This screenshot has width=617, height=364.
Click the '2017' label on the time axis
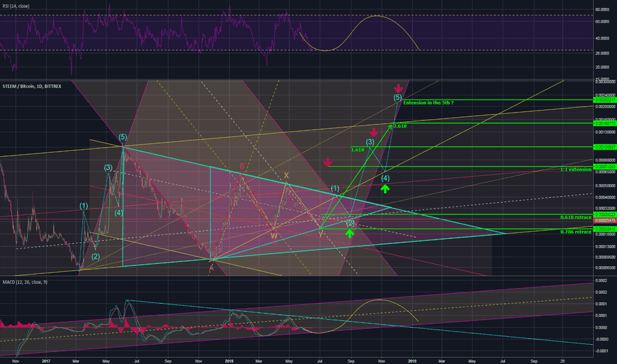(46, 361)
